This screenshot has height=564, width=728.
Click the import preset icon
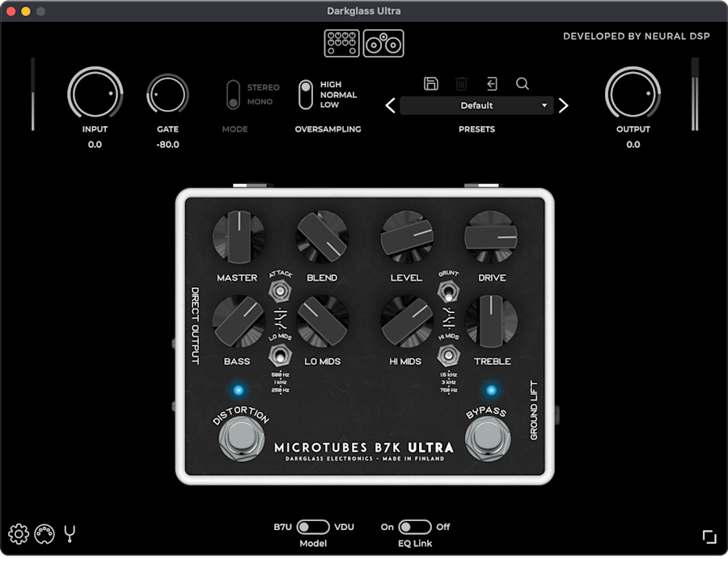point(492,83)
